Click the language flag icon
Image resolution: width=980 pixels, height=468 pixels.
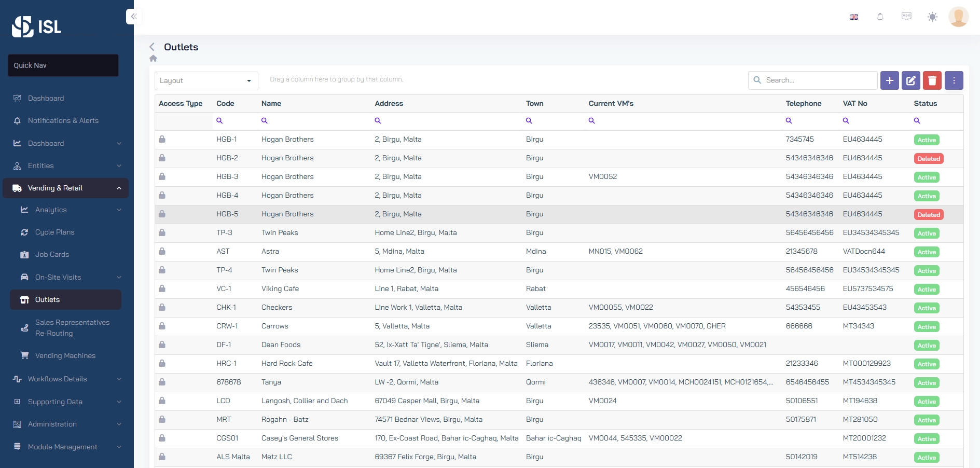tap(853, 17)
